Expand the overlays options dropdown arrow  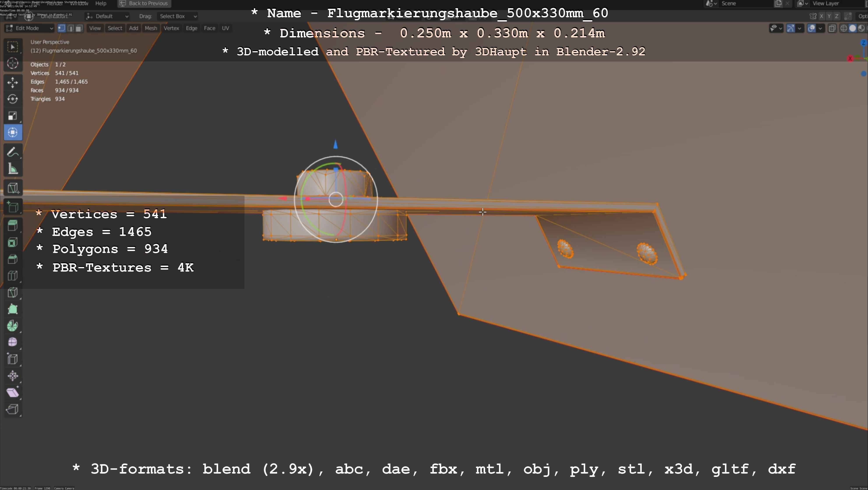820,28
